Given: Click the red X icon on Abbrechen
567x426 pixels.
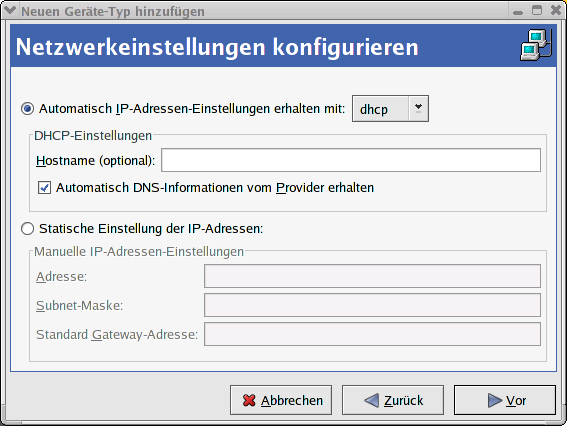Looking at the screenshot, I should (249, 400).
